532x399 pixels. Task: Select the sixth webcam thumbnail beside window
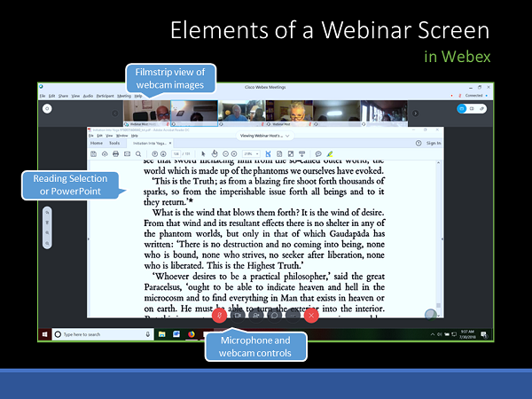pyautogui.click(x=384, y=113)
